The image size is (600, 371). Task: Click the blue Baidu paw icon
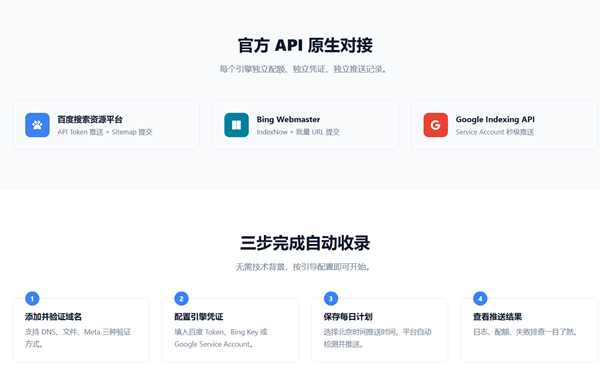pyautogui.click(x=37, y=125)
